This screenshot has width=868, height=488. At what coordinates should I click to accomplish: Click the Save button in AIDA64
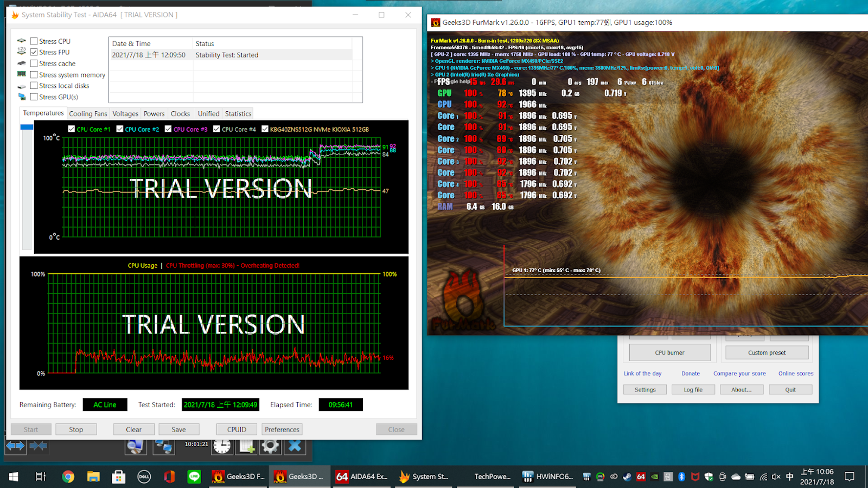point(178,429)
